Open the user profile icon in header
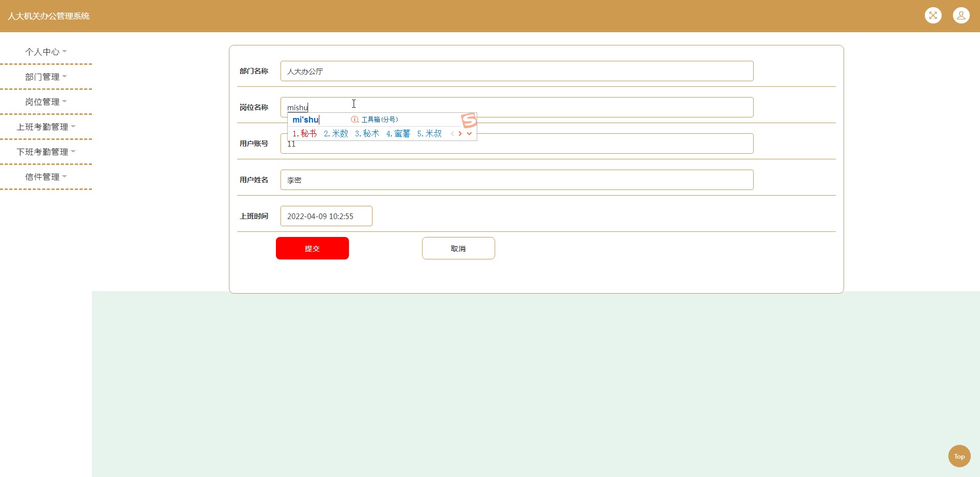Image resolution: width=980 pixels, height=477 pixels. click(x=961, y=15)
